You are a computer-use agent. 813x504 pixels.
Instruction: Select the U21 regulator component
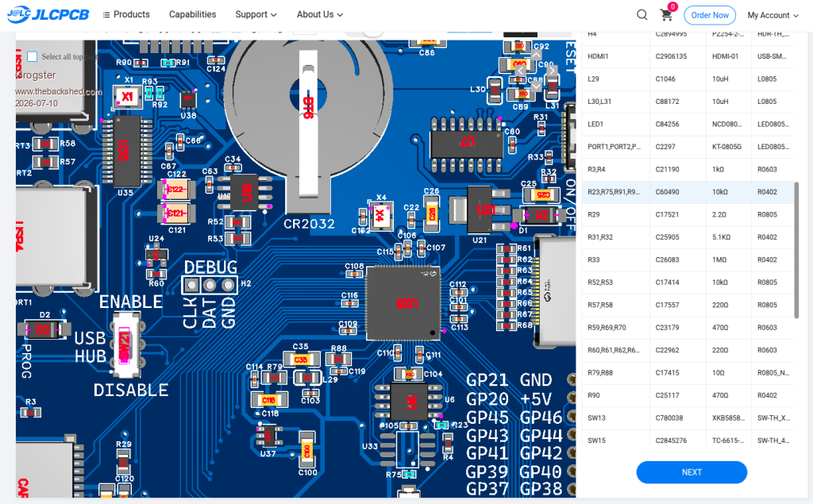480,210
